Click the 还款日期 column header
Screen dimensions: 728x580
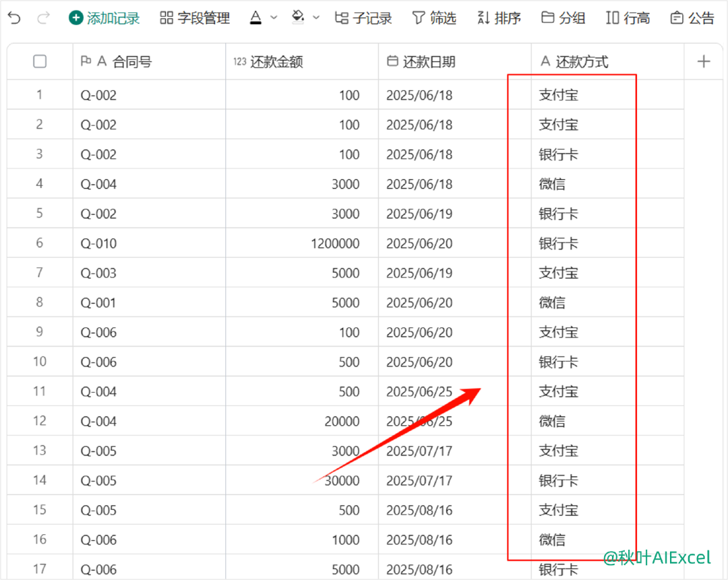[454, 61]
